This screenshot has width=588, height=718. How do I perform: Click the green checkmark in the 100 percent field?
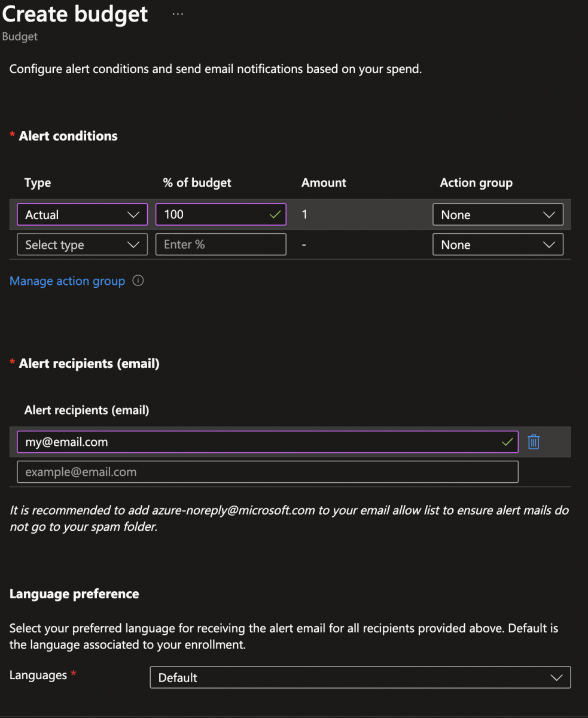click(275, 214)
